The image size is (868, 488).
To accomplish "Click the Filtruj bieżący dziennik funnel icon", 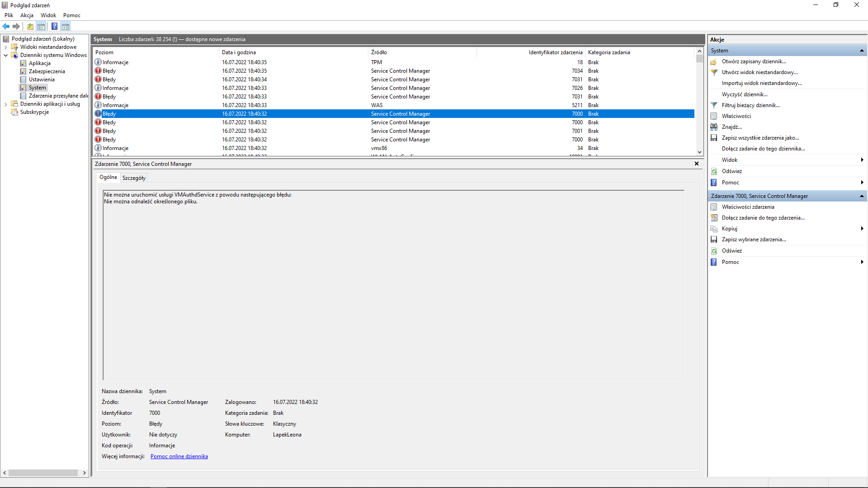I will [714, 105].
